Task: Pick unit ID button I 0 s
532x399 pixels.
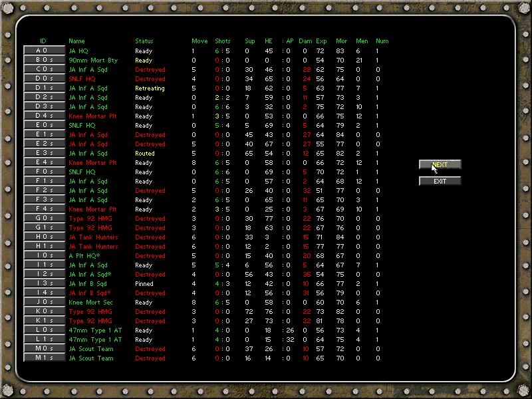Action: coord(45,255)
